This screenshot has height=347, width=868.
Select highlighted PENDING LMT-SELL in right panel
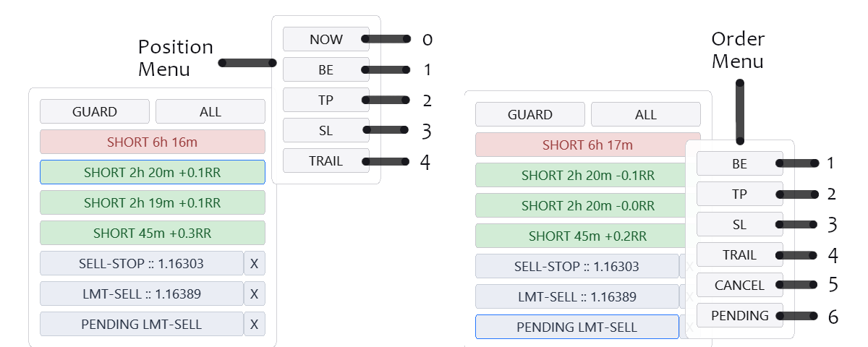pos(577,327)
